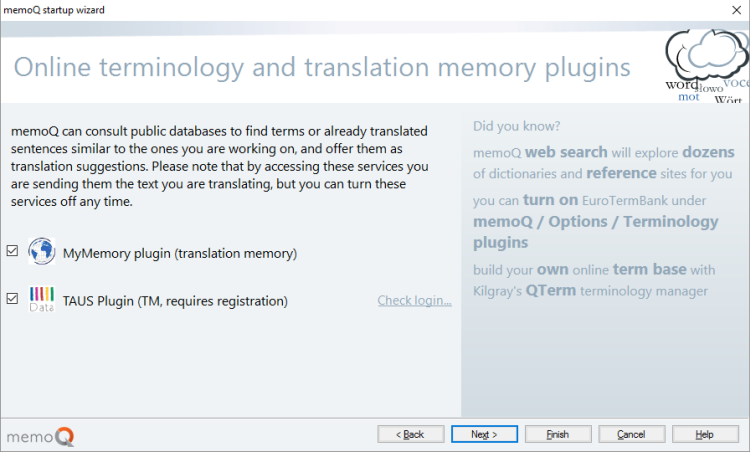Click the memoQ logo at the bottom left
Viewport: 750px width, 452px height.
40,436
